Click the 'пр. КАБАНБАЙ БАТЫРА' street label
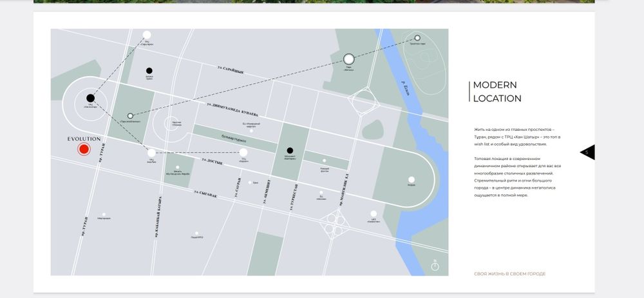This screenshot has width=644, height=298. pos(158,216)
